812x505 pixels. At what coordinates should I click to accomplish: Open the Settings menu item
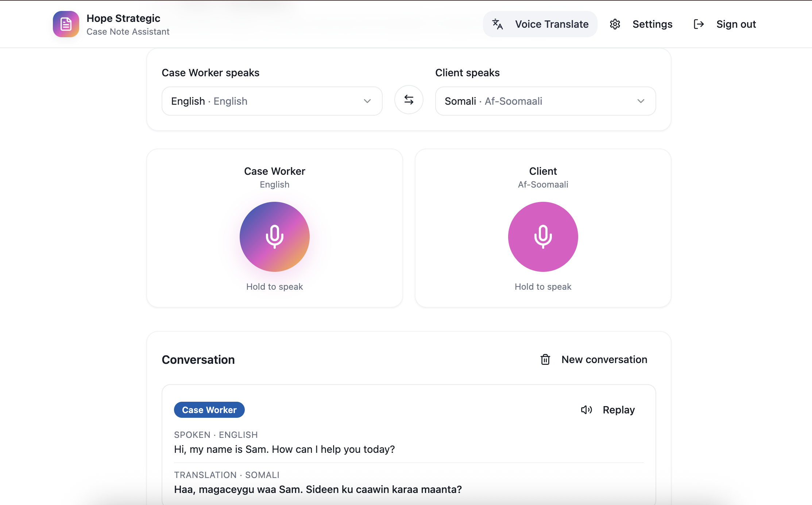652,24
